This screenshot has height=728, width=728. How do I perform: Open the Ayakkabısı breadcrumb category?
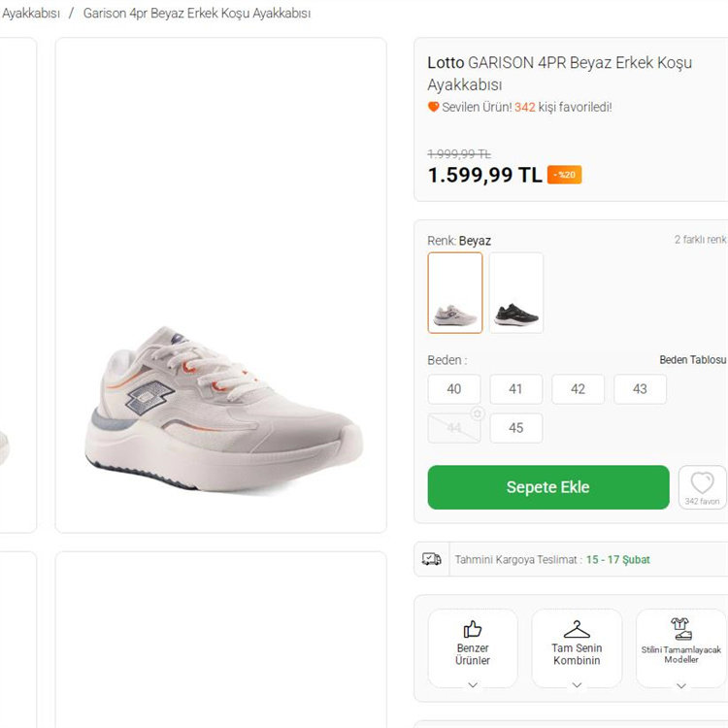click(30, 14)
